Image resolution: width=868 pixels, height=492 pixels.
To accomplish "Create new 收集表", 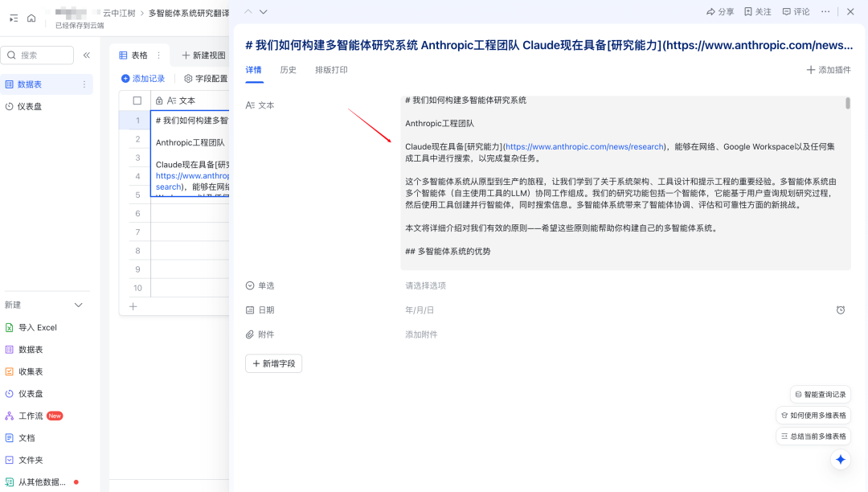I will click(x=24, y=372).
